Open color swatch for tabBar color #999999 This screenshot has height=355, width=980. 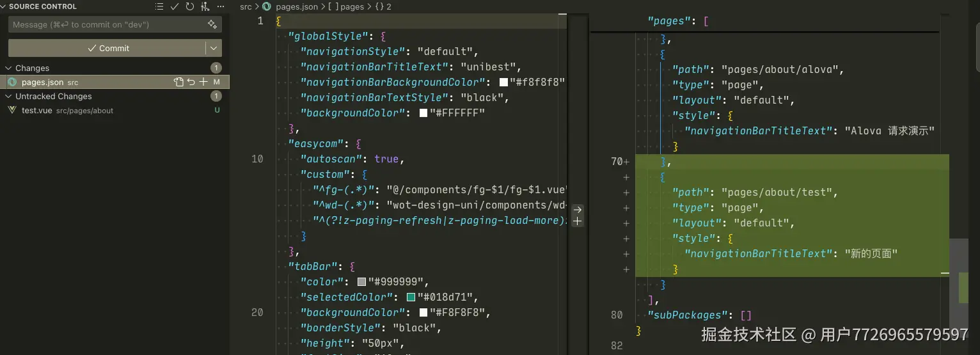tap(361, 282)
